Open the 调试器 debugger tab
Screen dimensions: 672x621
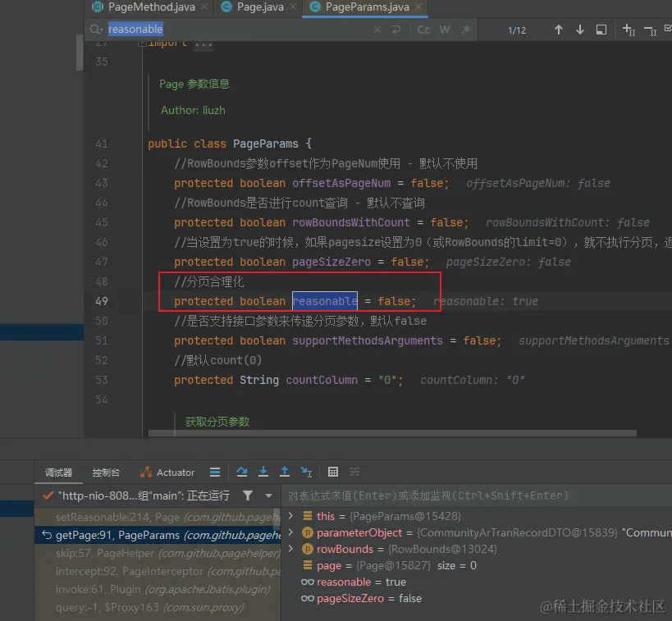[59, 473]
